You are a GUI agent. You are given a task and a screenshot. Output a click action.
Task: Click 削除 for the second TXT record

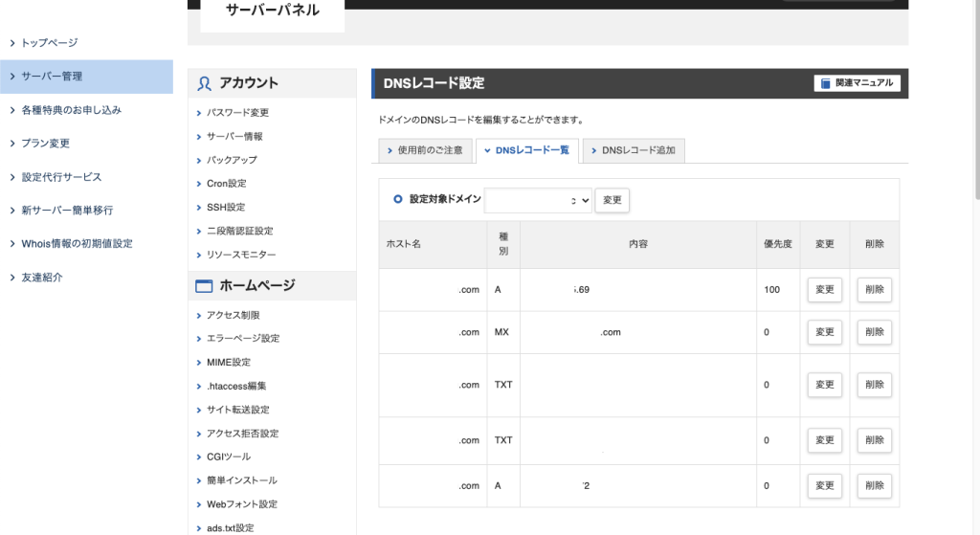click(875, 440)
